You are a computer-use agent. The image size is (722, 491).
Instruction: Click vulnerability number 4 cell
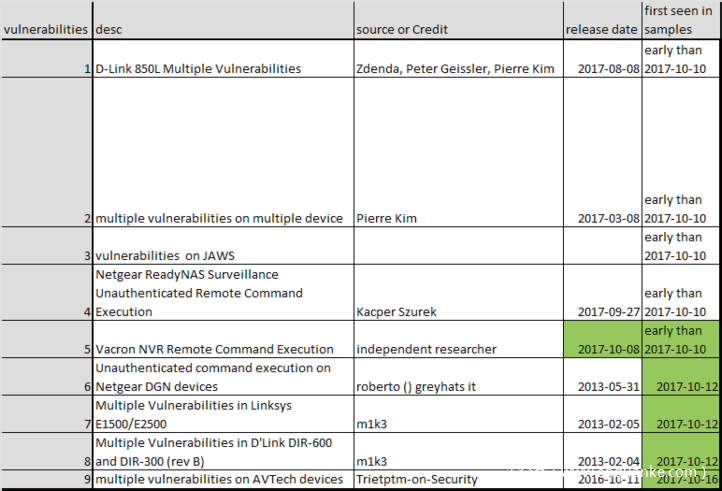[47, 292]
